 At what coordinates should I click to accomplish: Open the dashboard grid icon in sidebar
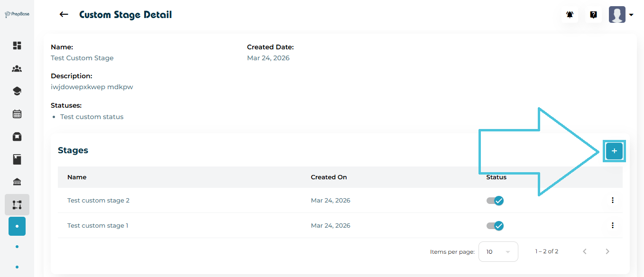point(17,46)
